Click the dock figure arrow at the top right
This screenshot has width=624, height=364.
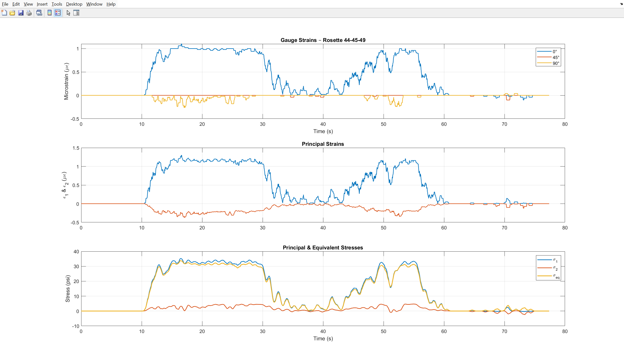pyautogui.click(x=621, y=4)
